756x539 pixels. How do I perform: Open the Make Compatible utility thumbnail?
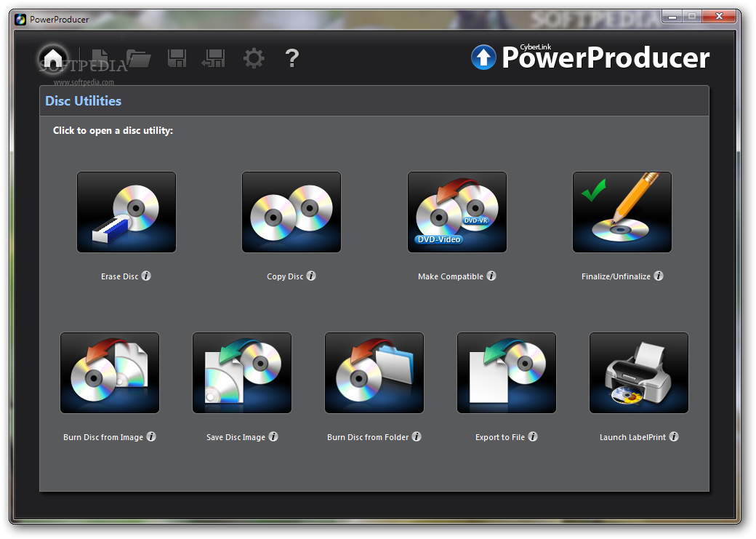click(x=457, y=212)
